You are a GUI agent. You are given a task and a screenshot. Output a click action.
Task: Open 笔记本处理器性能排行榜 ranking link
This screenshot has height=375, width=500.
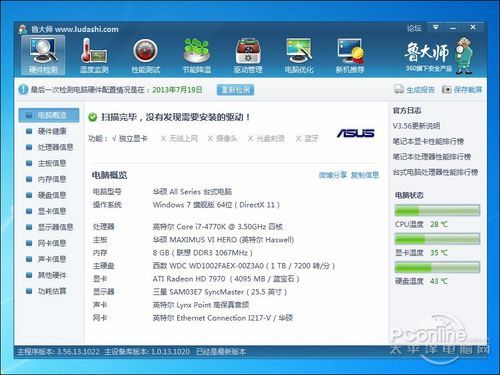(x=432, y=157)
